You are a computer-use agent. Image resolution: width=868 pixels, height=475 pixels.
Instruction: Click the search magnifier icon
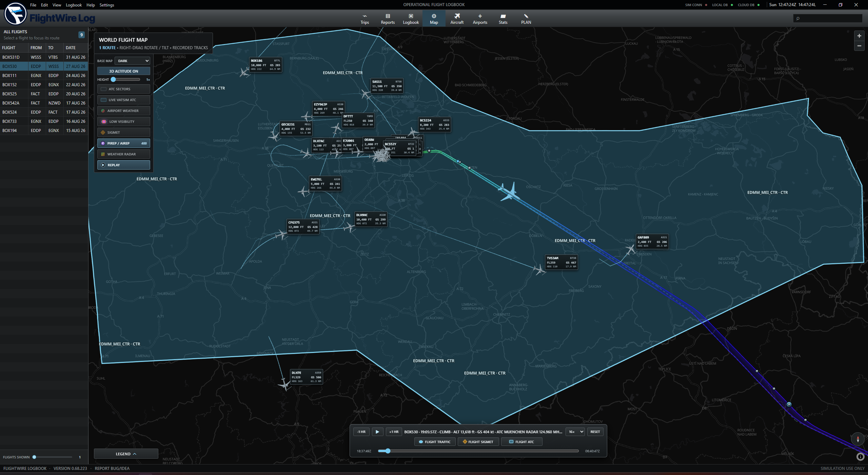click(x=798, y=18)
